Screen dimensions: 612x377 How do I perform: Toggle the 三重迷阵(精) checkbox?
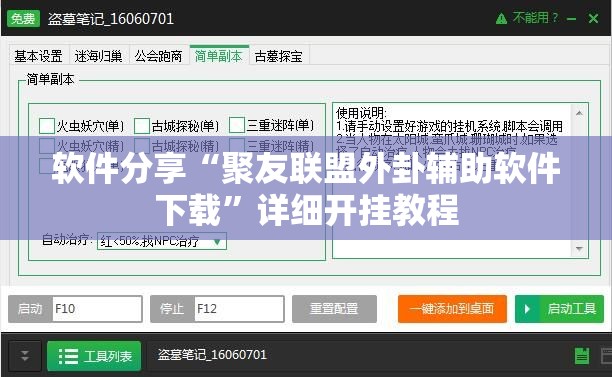click(x=237, y=146)
